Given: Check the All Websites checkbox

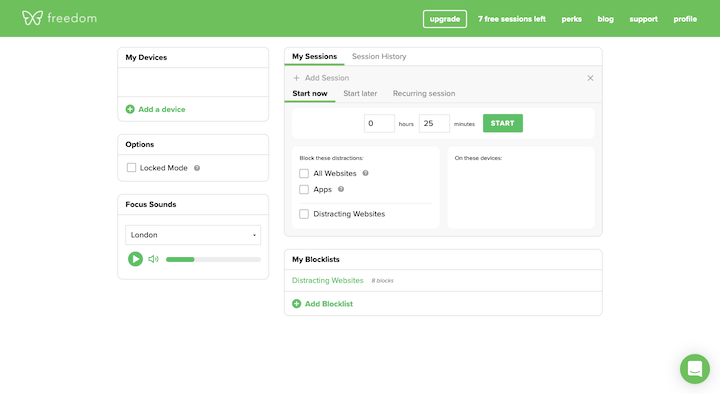Looking at the screenshot, I should 304,174.
